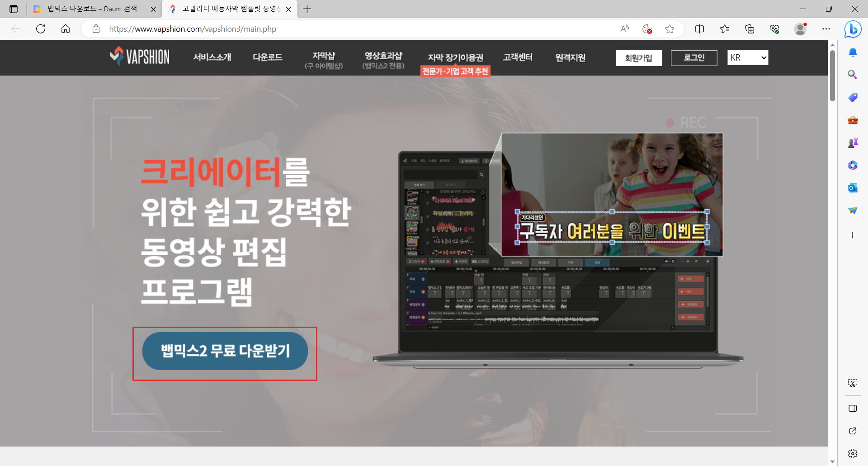The height and width of the screenshot is (466, 868).
Task: Open the 다운로드 menu item
Action: (267, 57)
